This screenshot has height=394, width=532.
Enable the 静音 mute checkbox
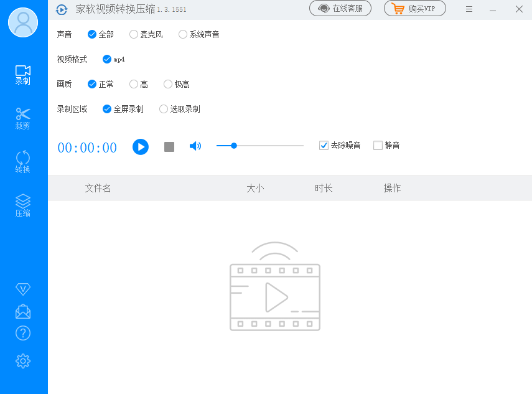click(x=376, y=144)
